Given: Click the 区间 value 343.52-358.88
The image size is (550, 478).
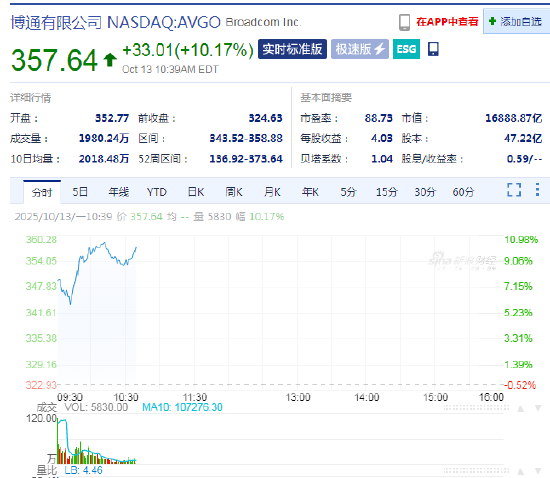Looking at the screenshot, I should click(246, 139).
